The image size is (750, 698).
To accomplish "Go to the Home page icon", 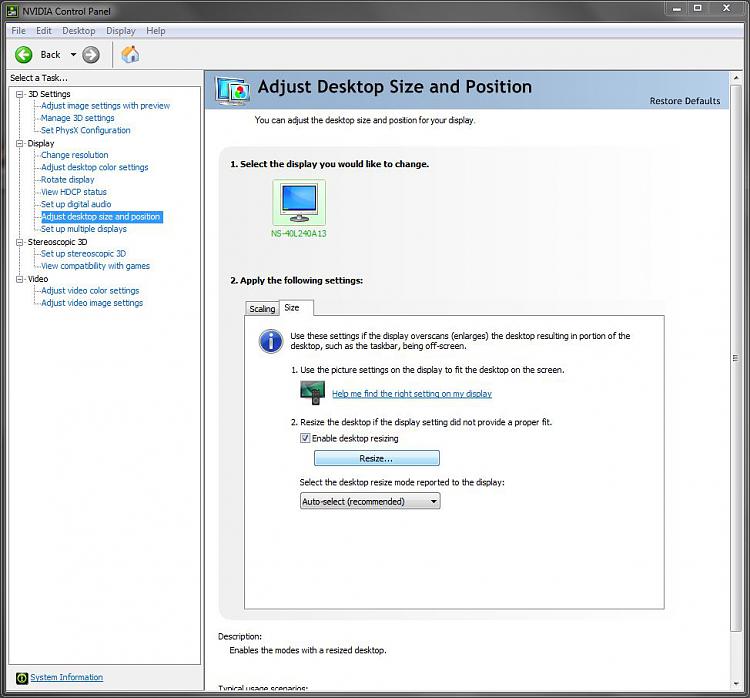I will pos(130,54).
